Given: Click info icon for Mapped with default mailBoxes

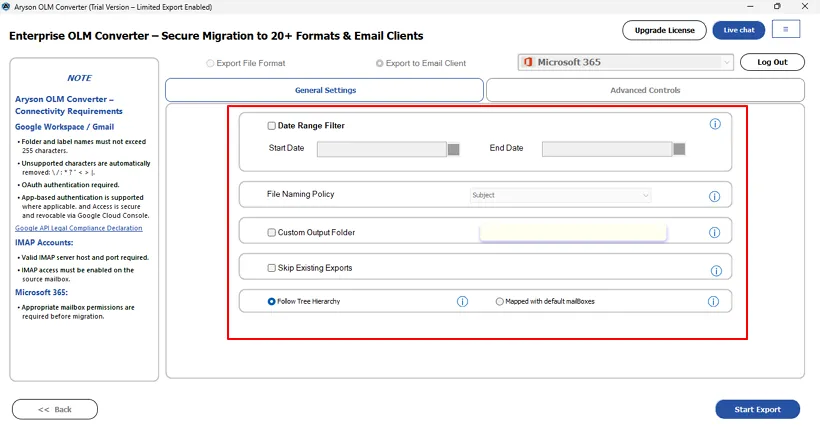Looking at the screenshot, I should (x=714, y=301).
